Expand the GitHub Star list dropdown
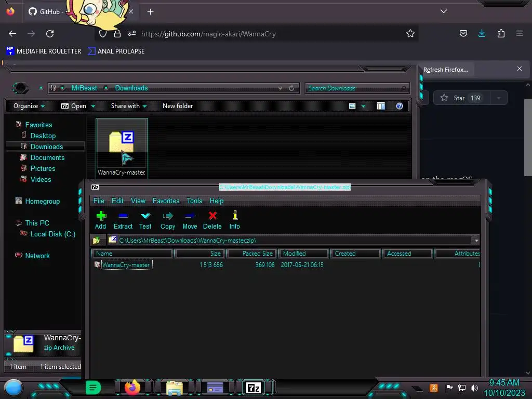Image resolution: width=532 pixels, height=399 pixels. click(498, 98)
